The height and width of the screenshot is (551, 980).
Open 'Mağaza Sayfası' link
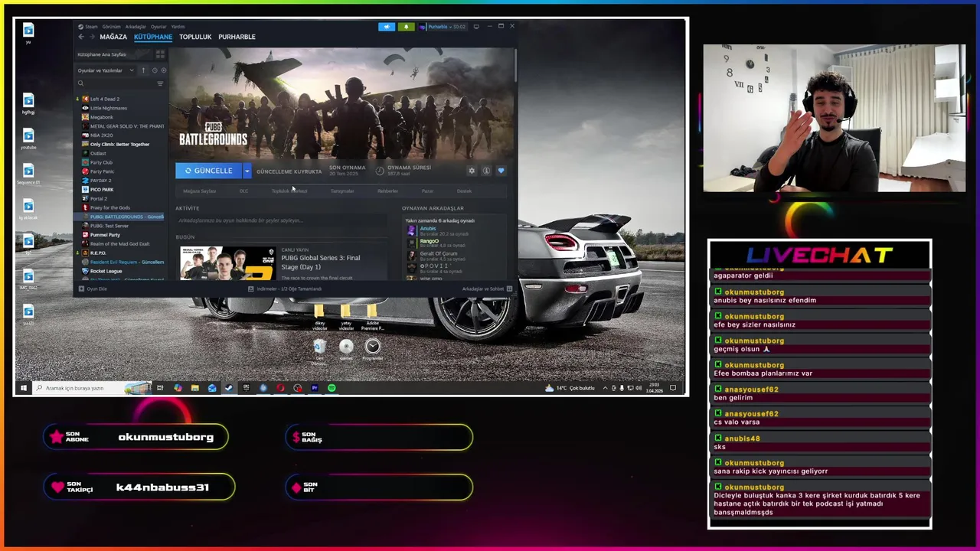199,191
